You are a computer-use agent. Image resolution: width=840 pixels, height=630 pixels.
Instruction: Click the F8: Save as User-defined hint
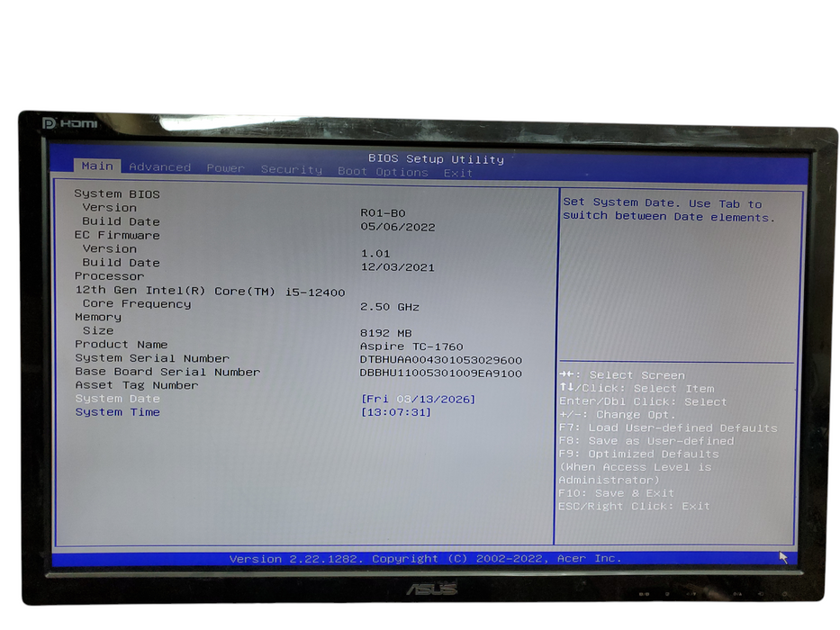point(646,441)
